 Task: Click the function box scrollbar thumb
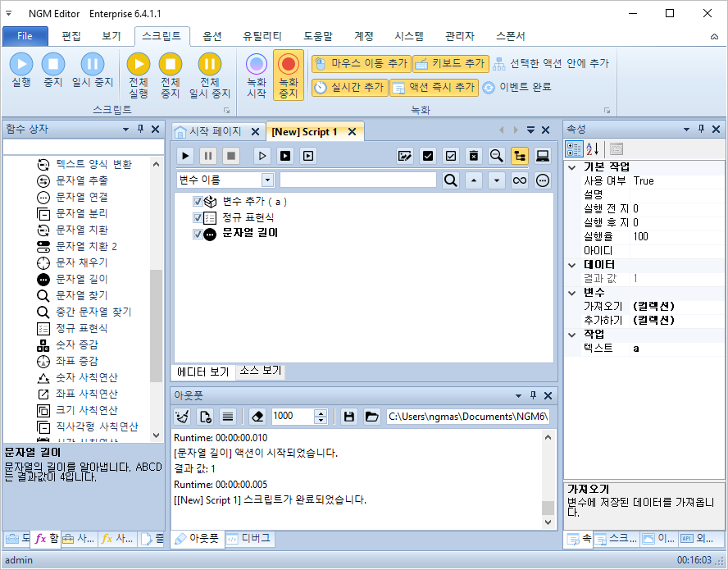(156, 325)
